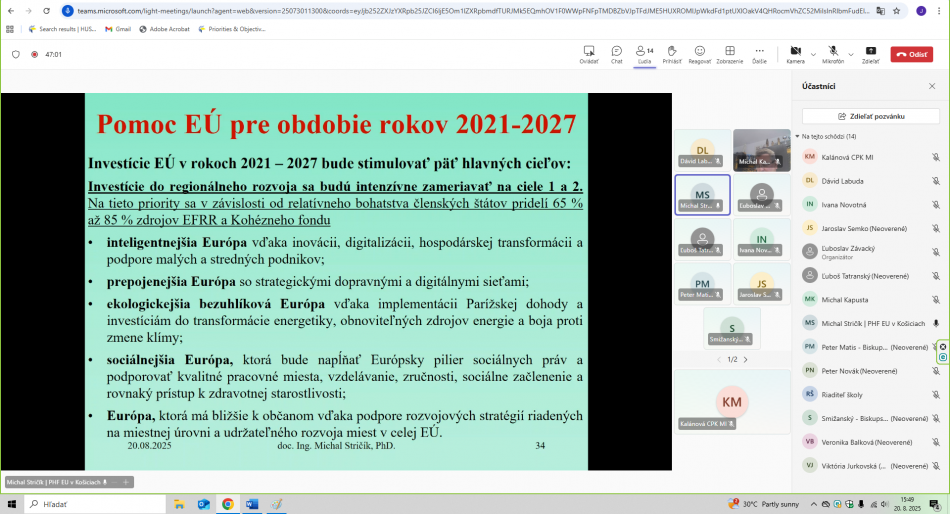Open Reagovať emoji reactions
This screenshot has height=514, width=950.
pos(700,53)
